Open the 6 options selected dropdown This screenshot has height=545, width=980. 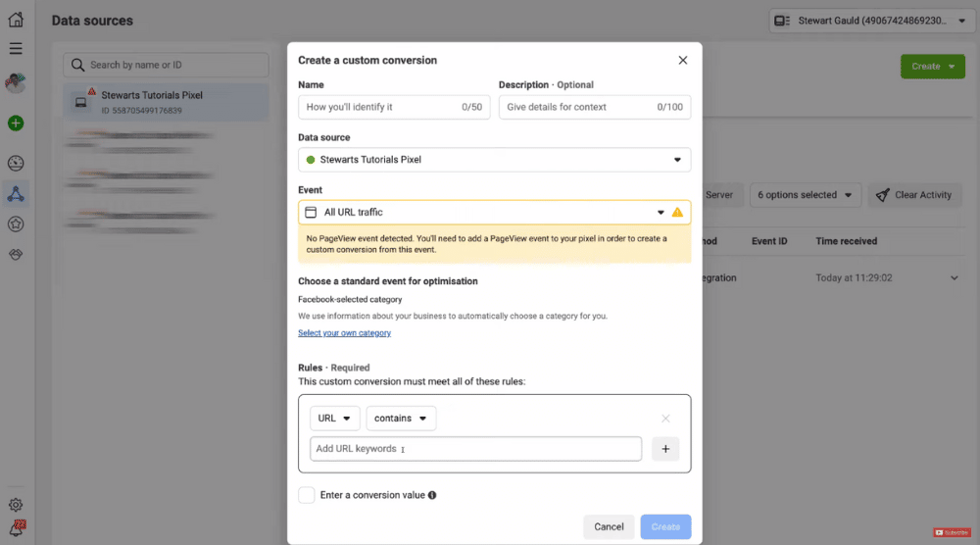click(805, 195)
